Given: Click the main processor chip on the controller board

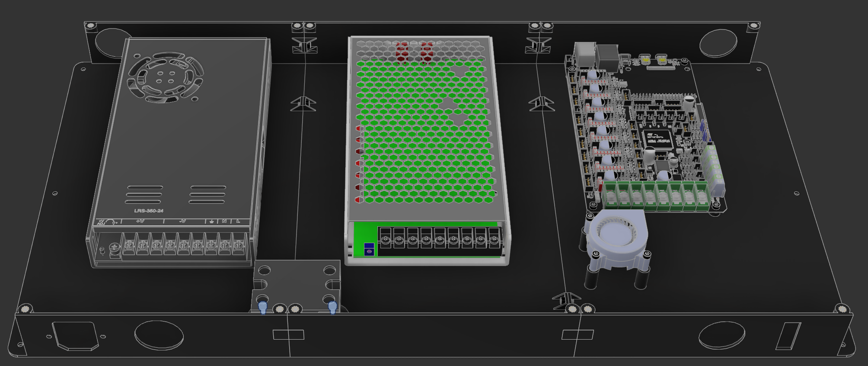Looking at the screenshot, I should point(657,139).
